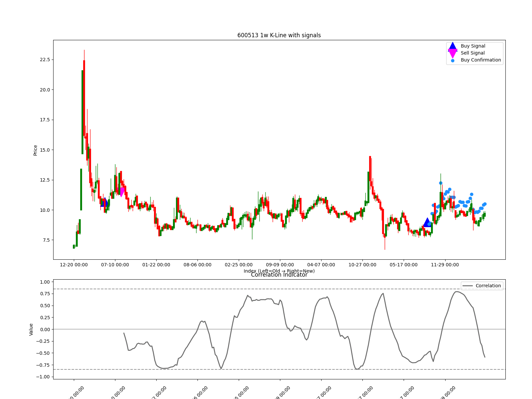Click the tallest red candlestick peaking above 22.5

coord(84,98)
